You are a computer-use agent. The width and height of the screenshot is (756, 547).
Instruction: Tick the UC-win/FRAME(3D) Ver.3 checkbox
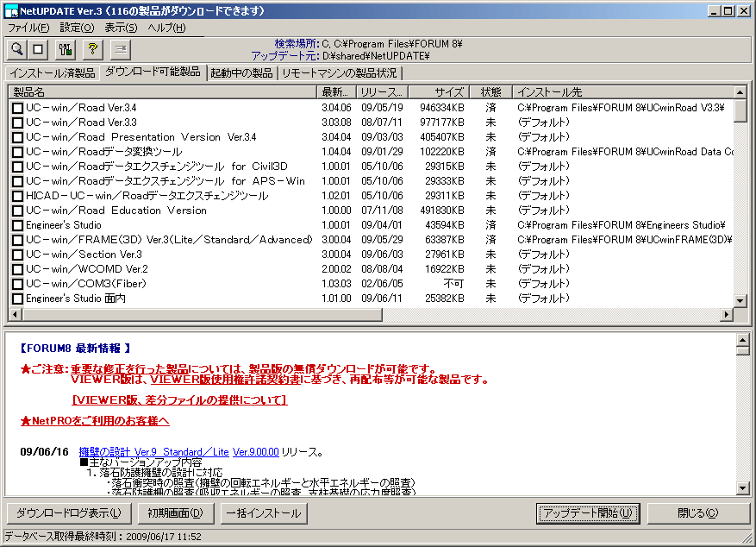point(18,240)
